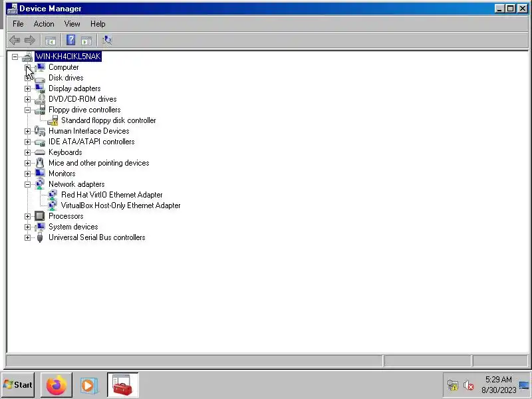The image size is (532, 399).
Task: Click the network warning tray icon
Action: click(x=453, y=386)
